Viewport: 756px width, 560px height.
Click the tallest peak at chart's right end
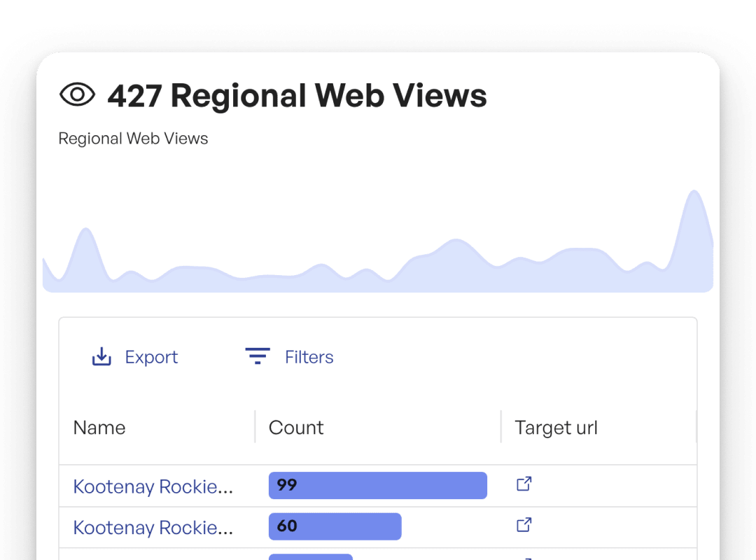click(x=694, y=196)
